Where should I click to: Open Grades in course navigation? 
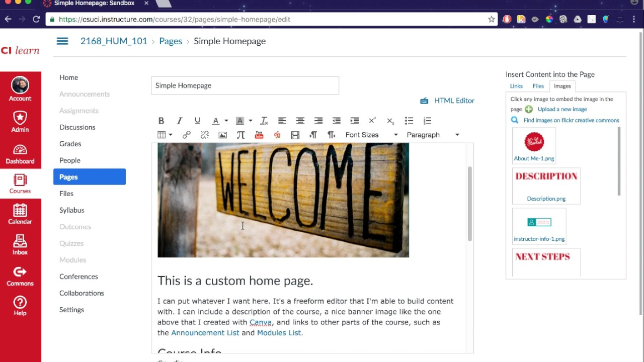coord(70,144)
